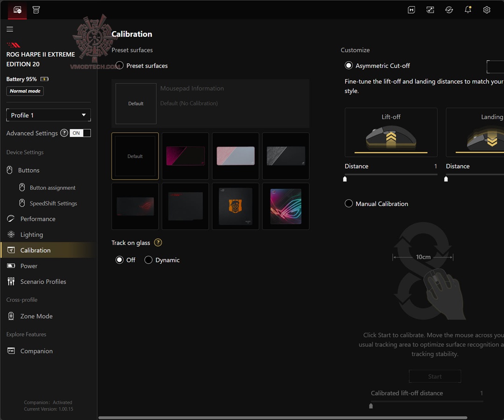Select the pink and black mousepad preset
Viewport: 504px width, 420px height.
[x=185, y=156]
